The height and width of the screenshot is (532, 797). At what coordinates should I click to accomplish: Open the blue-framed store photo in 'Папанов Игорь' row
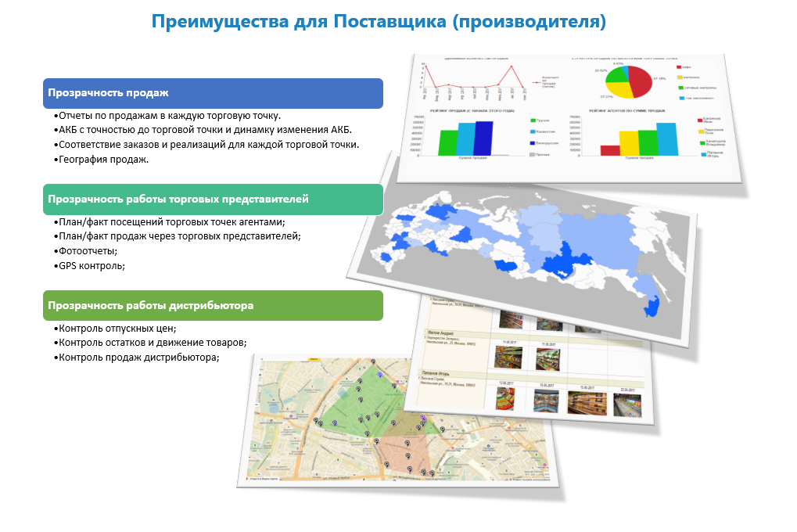tap(546, 401)
